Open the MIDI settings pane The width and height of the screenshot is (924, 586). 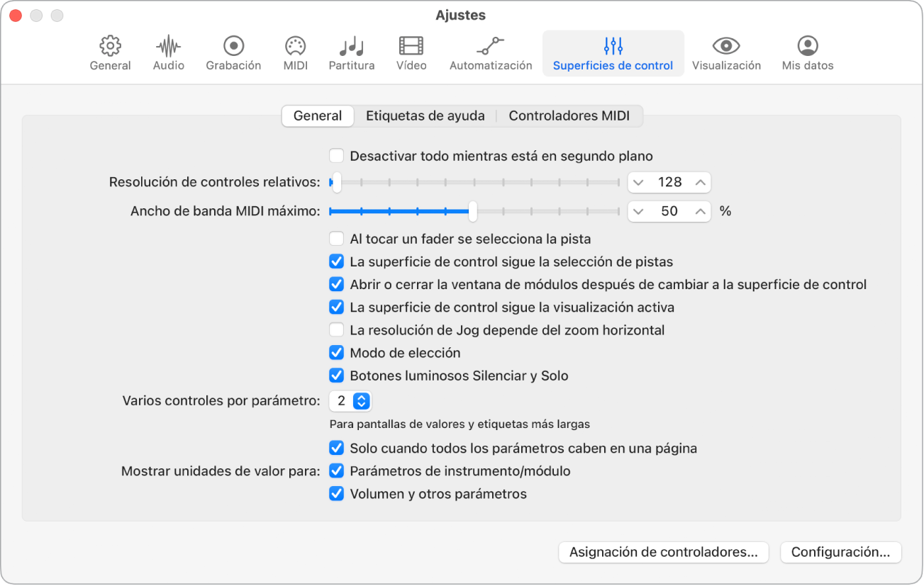coord(295,53)
